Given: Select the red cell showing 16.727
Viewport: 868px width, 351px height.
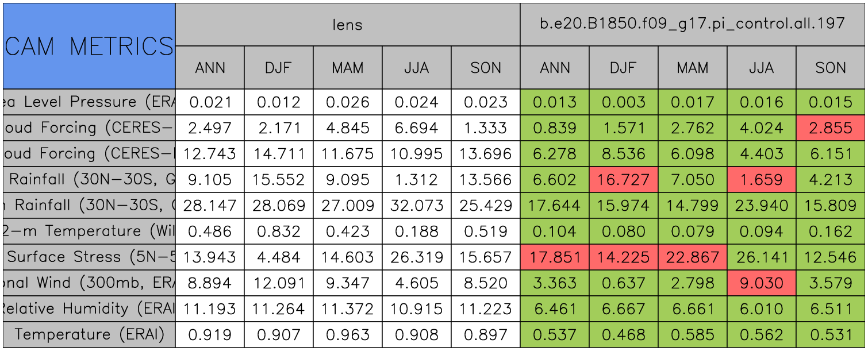Looking at the screenshot, I should click(624, 180).
